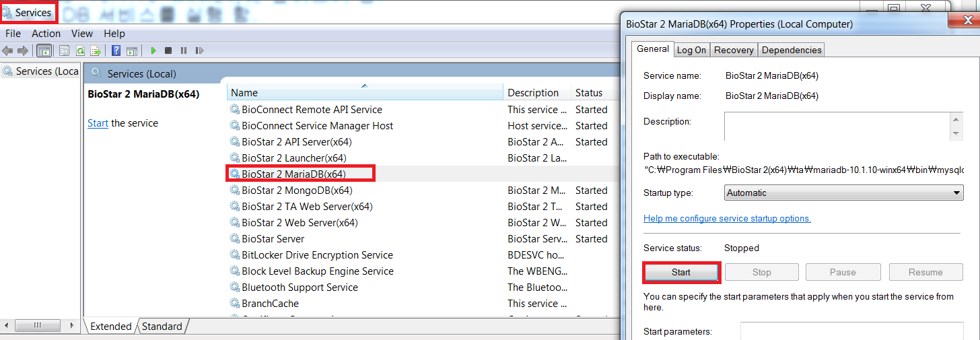Click the 'Start' the service link
Screen dimensions: 980x340
pyautogui.click(x=98, y=123)
